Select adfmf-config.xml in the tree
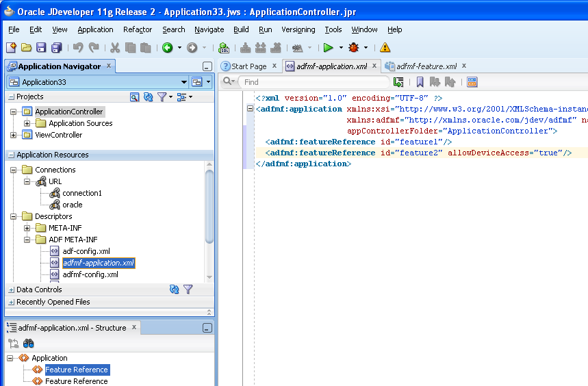The height and width of the screenshot is (386, 588). [90, 274]
